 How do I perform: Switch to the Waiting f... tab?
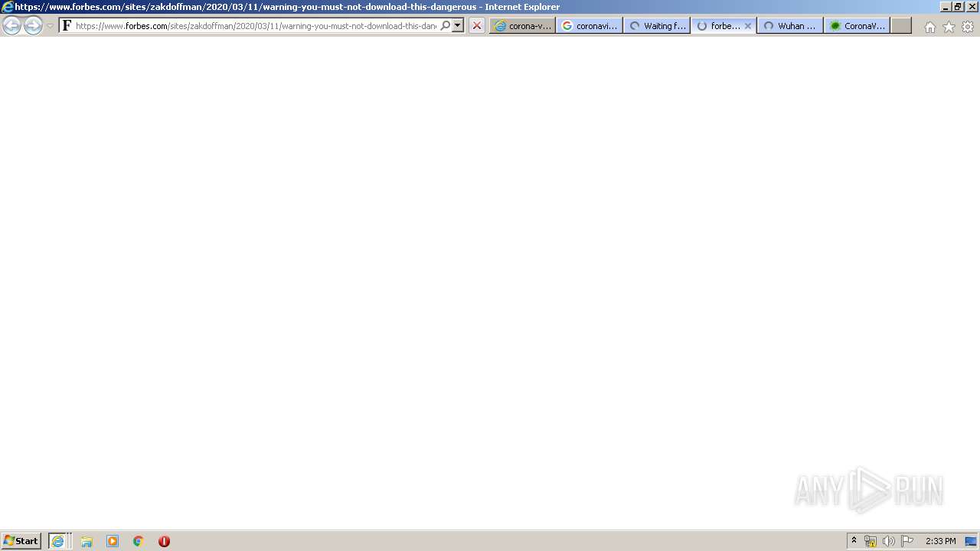(x=657, y=25)
